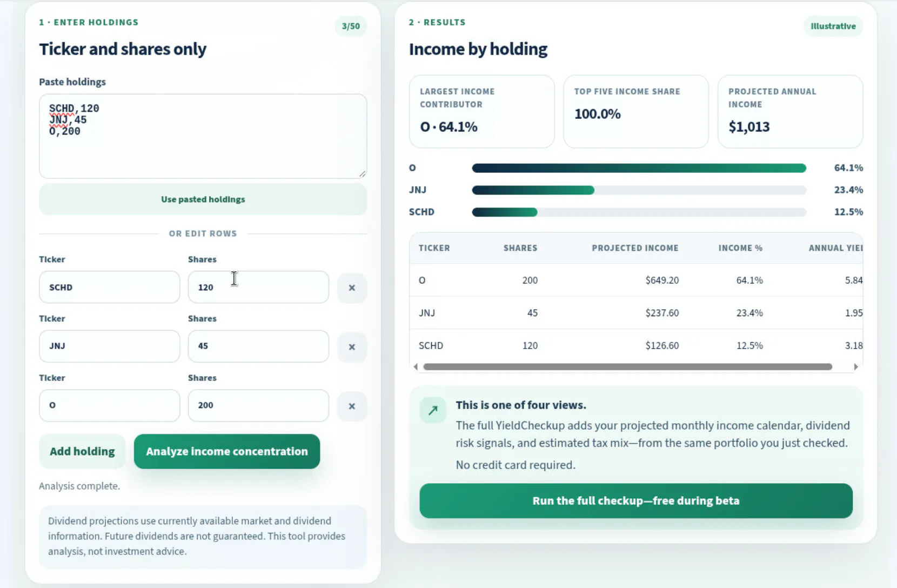The image size is (897, 588).
Task: Click the dividend projections disclaimer note
Action: (x=203, y=536)
